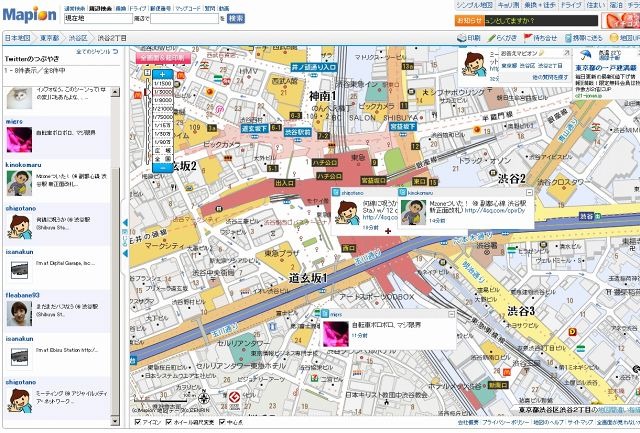The height and width of the screenshot is (433, 640).
Task: Click the orange お知らせ notice label
Action: [x=469, y=20]
